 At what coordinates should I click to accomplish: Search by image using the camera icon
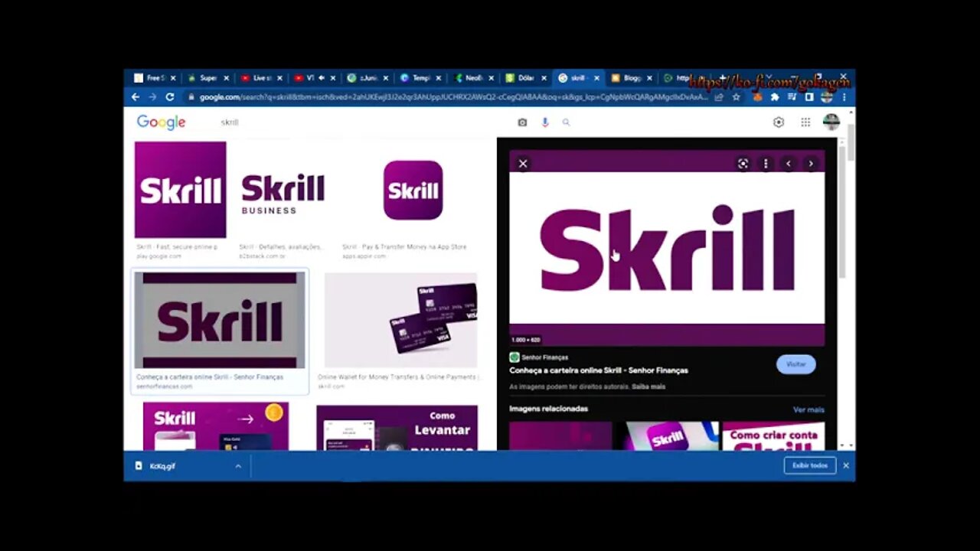(522, 122)
